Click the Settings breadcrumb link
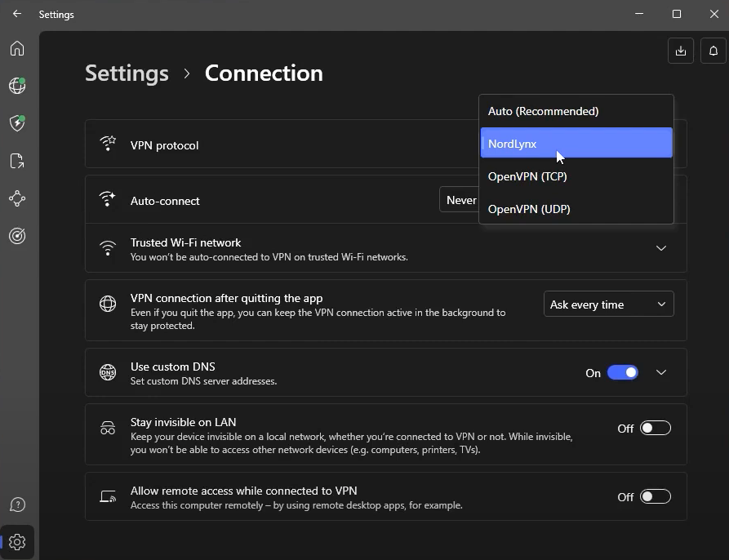This screenshot has height=560, width=729. pos(127,73)
